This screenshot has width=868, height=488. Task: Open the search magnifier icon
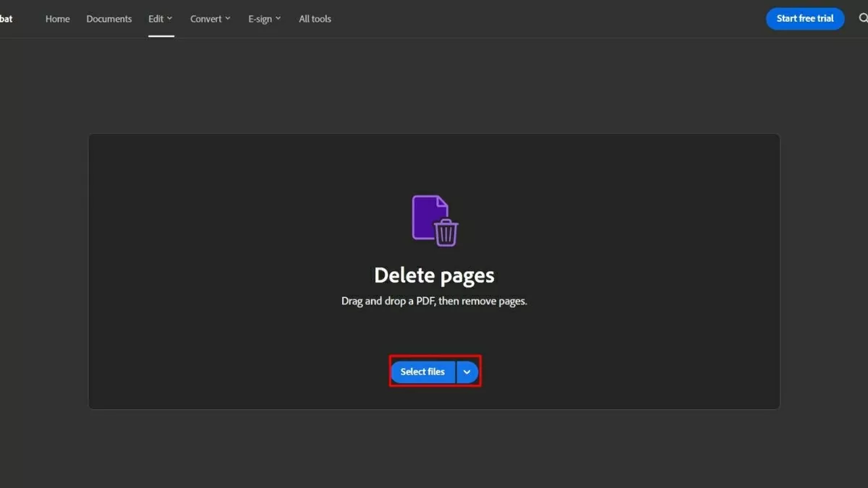point(862,19)
